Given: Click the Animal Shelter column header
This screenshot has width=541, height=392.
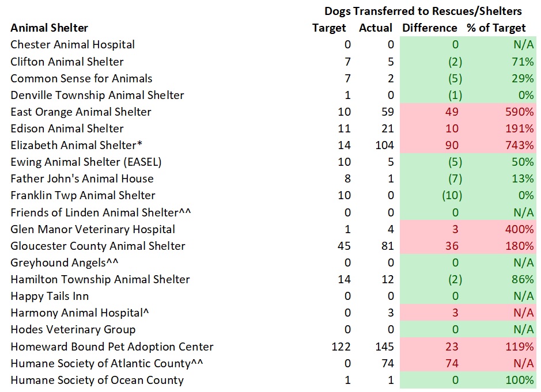Looking at the screenshot, I should [50, 28].
